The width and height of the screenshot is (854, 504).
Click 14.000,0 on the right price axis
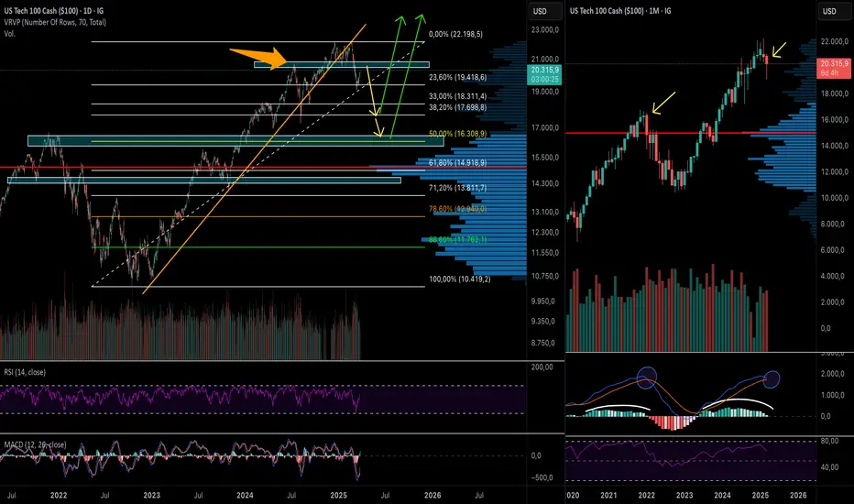pyautogui.click(x=835, y=146)
